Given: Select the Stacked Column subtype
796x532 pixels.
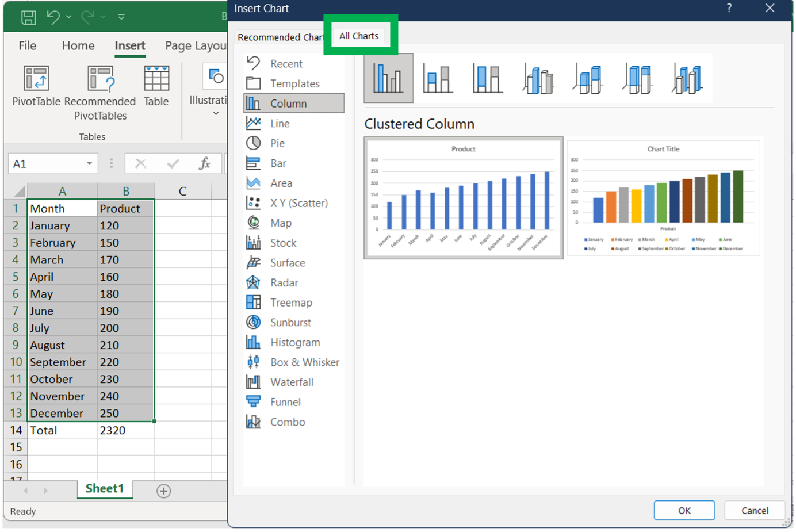Looking at the screenshot, I should point(438,78).
